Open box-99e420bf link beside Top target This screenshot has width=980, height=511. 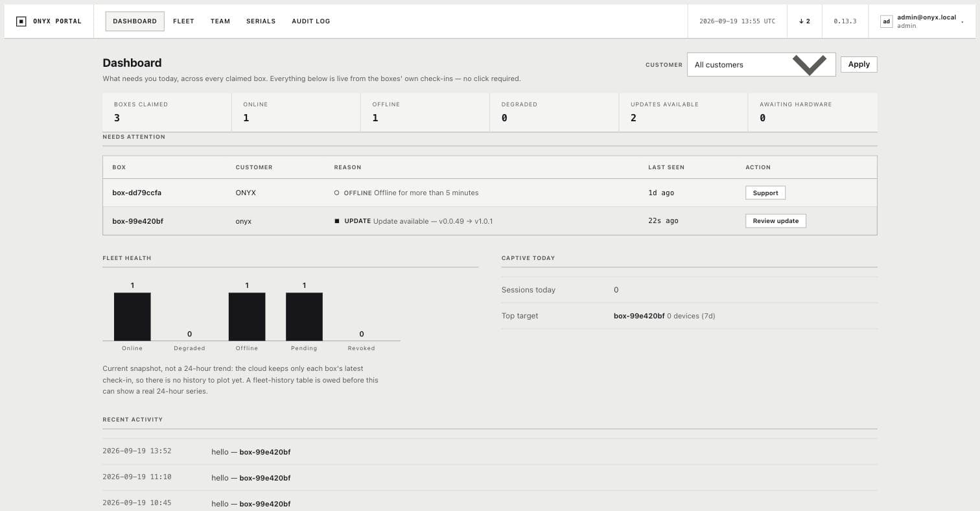639,316
